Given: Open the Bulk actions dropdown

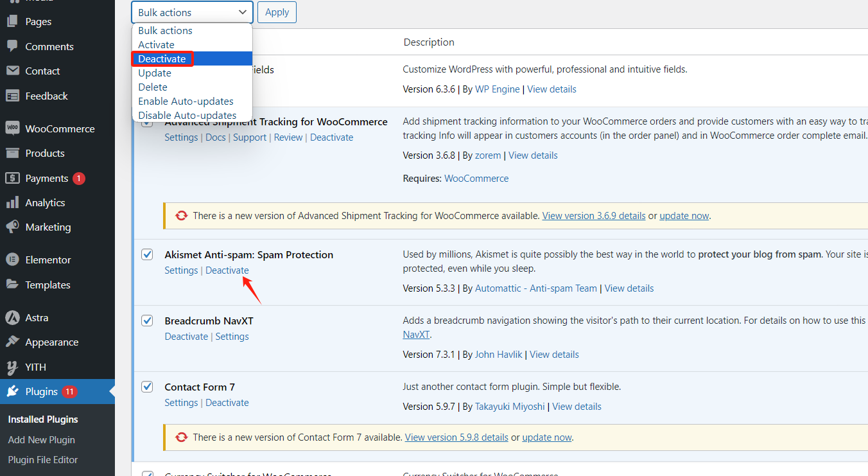Looking at the screenshot, I should point(192,12).
